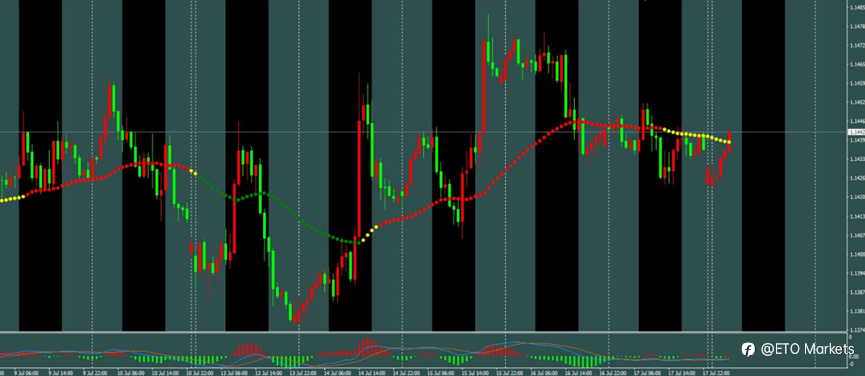Viewport: 865px width, 376px height.
Task: Click the '13 Jul 22:00' time label
Action: coord(303,373)
